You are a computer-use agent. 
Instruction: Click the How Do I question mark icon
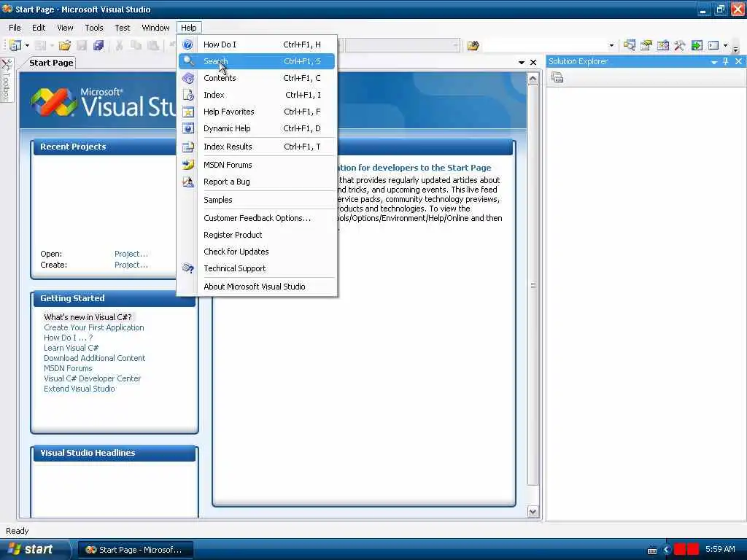click(187, 44)
